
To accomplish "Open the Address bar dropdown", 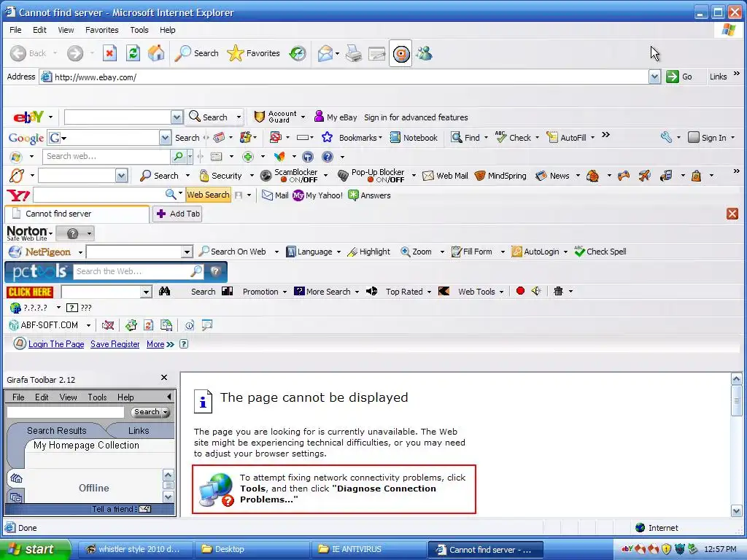I will (x=654, y=77).
